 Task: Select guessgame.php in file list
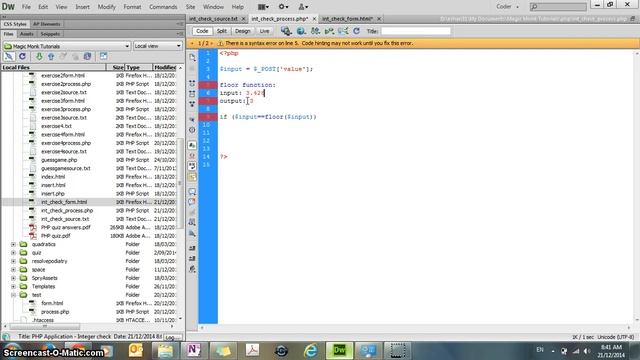pos(59,160)
